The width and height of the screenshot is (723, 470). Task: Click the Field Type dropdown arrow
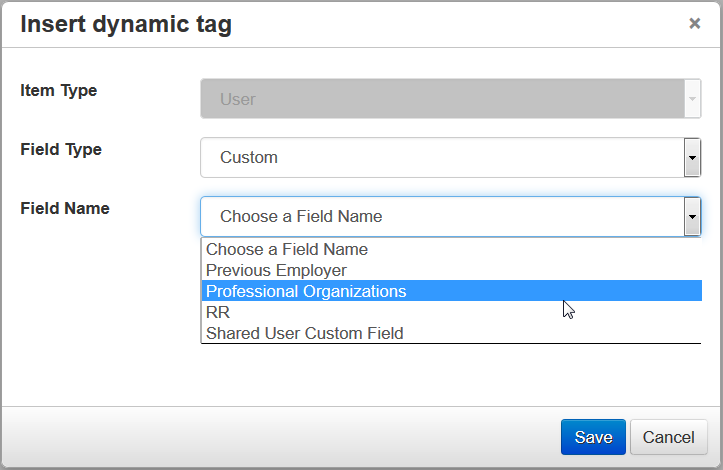pos(692,157)
